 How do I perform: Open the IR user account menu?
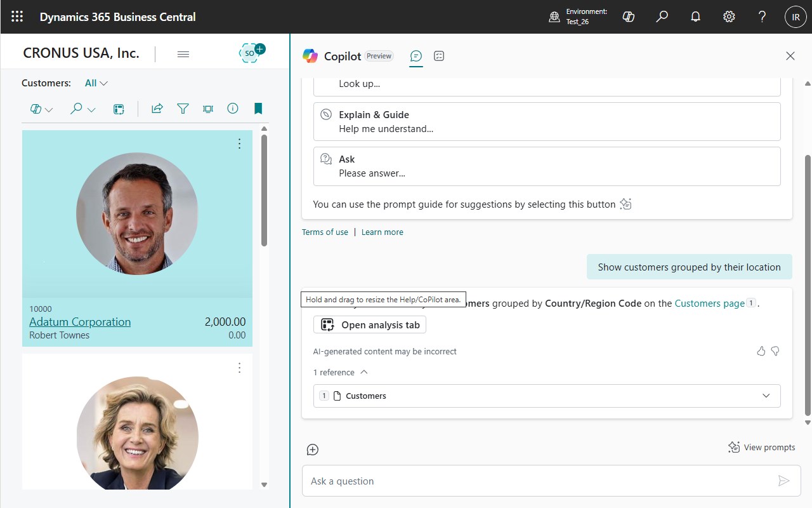796,17
